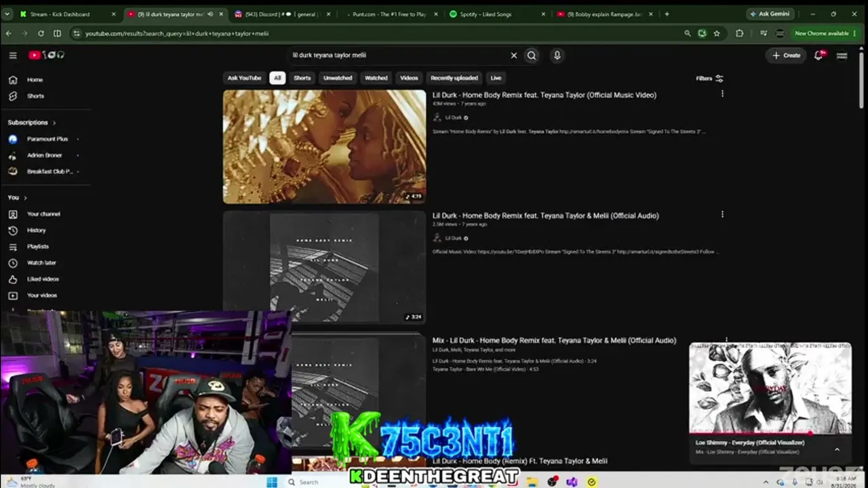Screen dimensions: 868x488
Task: Expand the Subscriptions section
Action: pyautogui.click(x=32, y=123)
